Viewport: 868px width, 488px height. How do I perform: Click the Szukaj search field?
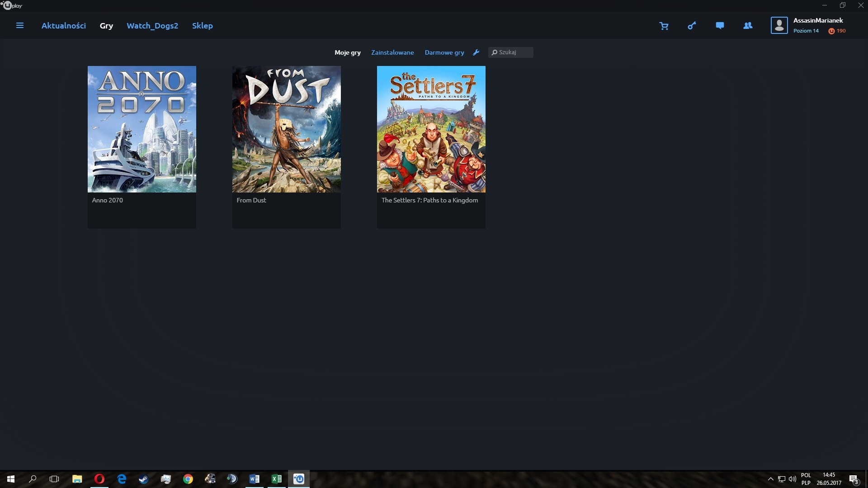click(510, 52)
